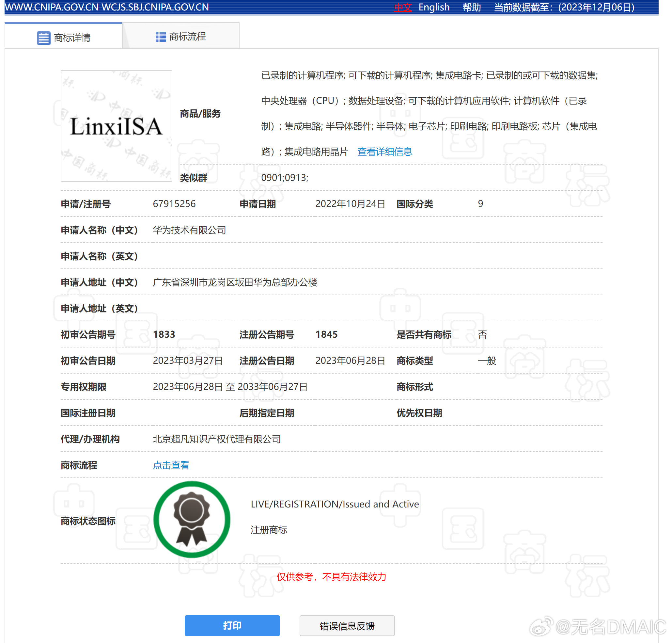Select the 类似群 label

coord(194,178)
